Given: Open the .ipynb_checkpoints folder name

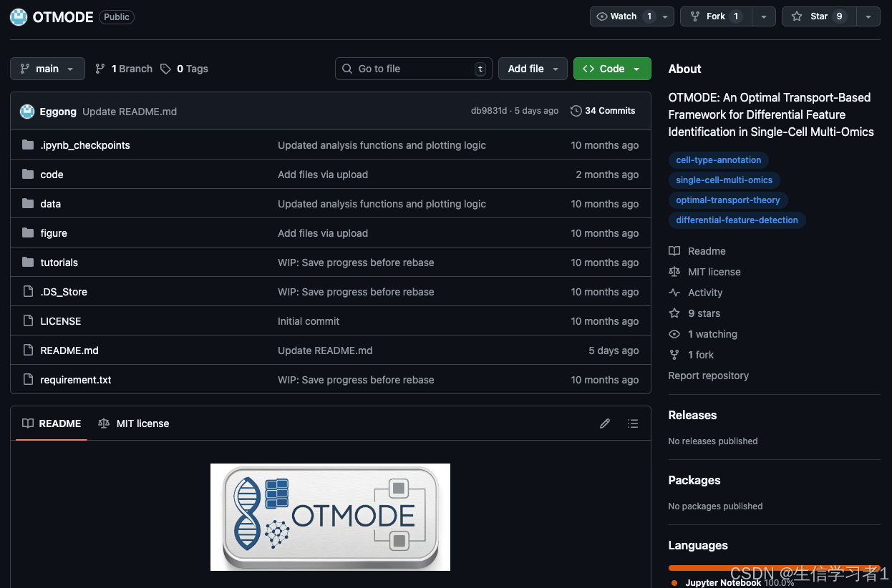Looking at the screenshot, I should [x=85, y=145].
